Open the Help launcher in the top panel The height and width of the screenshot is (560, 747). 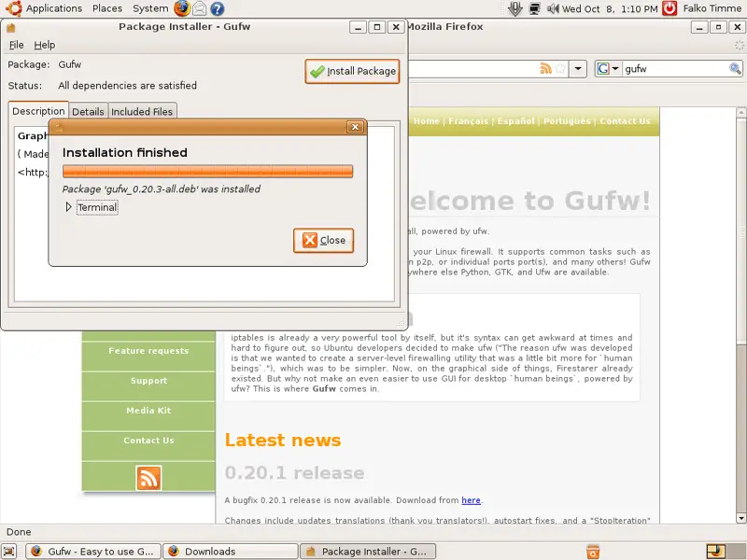[218, 8]
